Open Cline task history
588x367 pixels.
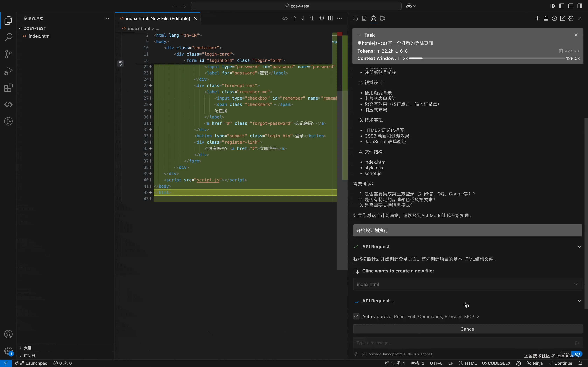tap(554, 19)
